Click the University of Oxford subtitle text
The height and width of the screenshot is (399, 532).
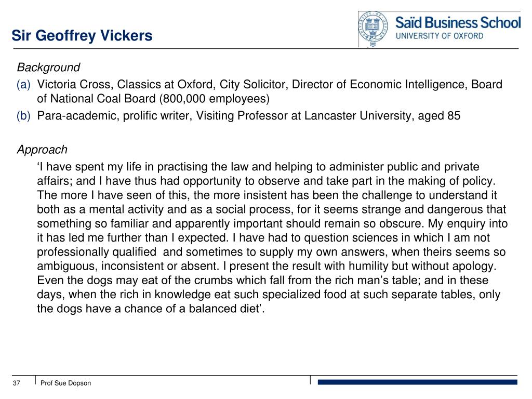(440, 36)
